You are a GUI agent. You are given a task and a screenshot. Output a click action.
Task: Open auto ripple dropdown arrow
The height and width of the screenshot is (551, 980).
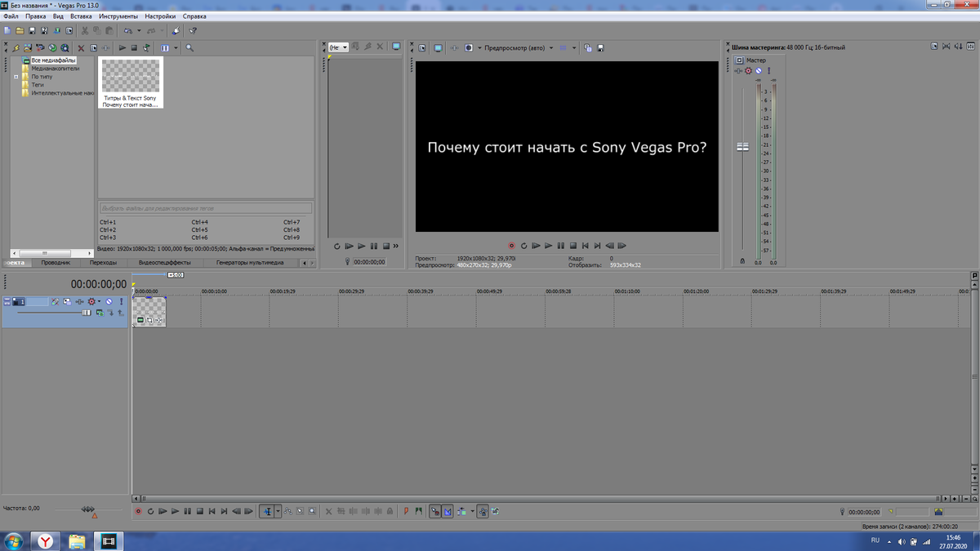[472, 511]
